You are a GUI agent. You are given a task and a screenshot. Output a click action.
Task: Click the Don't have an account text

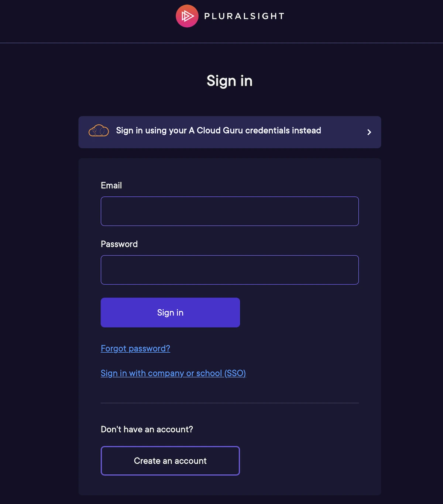coord(147,429)
